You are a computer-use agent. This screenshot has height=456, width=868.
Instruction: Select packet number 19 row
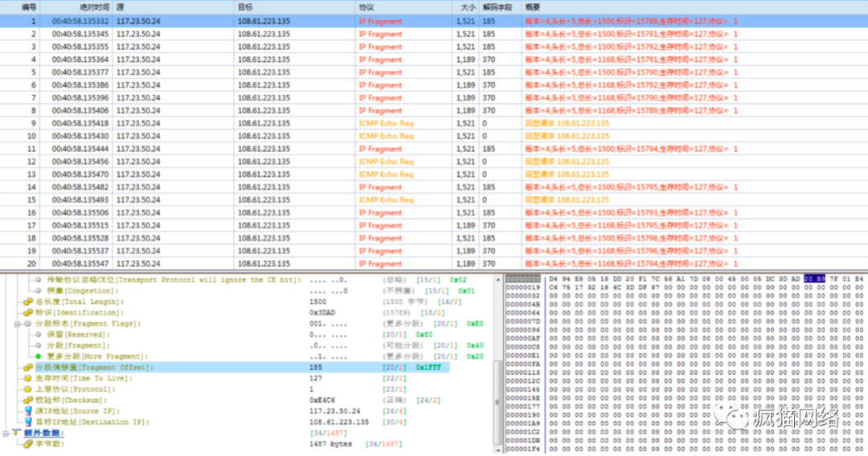(434, 250)
